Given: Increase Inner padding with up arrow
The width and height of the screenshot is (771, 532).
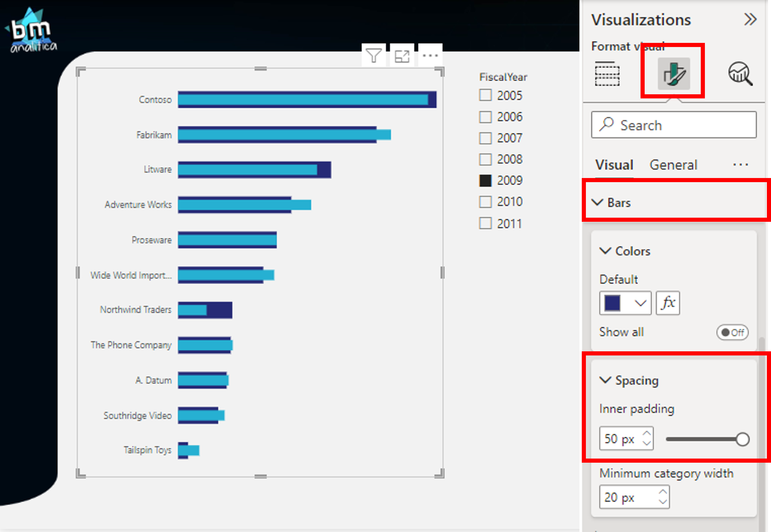Looking at the screenshot, I should click(x=647, y=433).
